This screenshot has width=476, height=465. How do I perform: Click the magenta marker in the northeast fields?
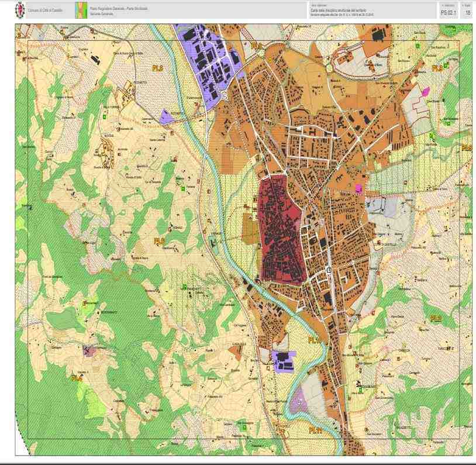(x=426, y=91)
